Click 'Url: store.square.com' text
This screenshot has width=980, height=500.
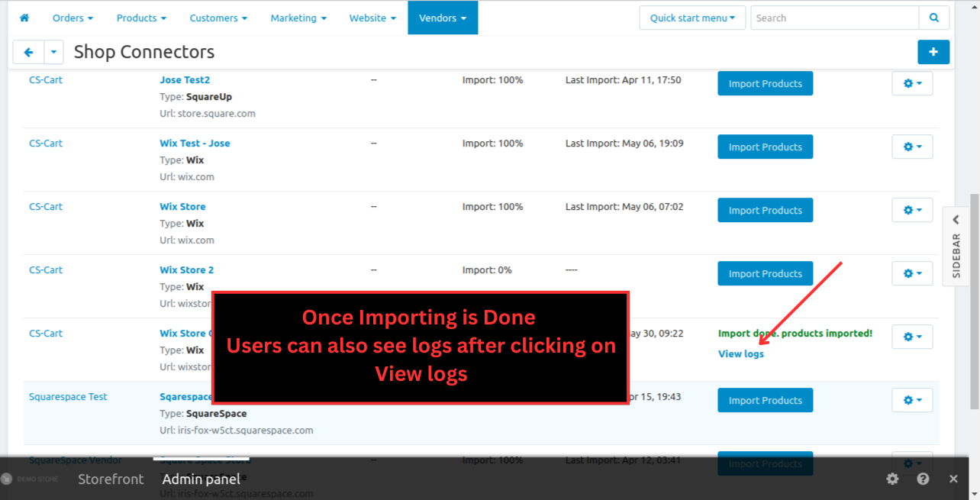coord(208,113)
